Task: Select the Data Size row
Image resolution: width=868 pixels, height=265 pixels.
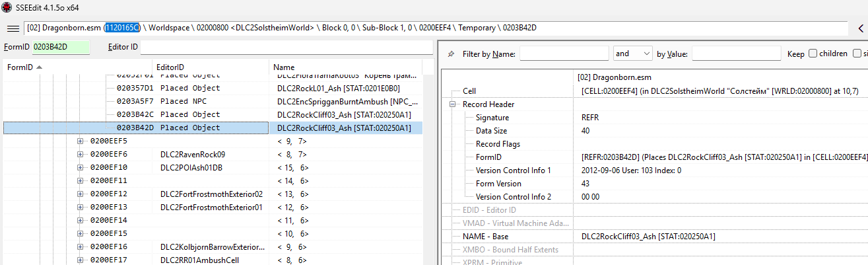Action: [x=653, y=131]
